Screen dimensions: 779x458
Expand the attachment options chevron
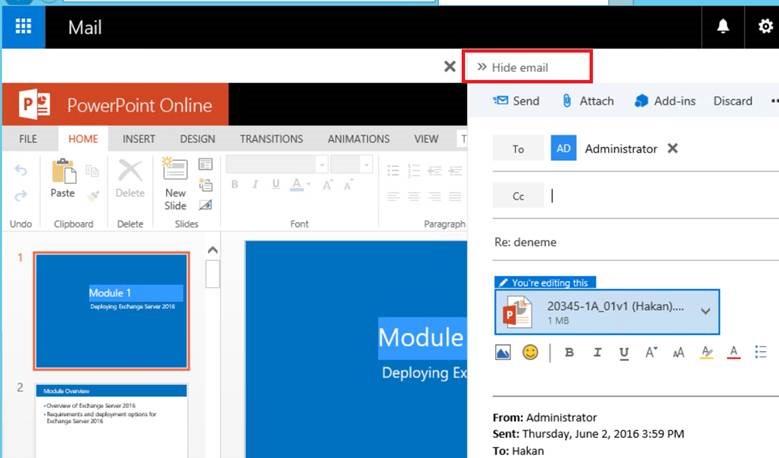(705, 311)
